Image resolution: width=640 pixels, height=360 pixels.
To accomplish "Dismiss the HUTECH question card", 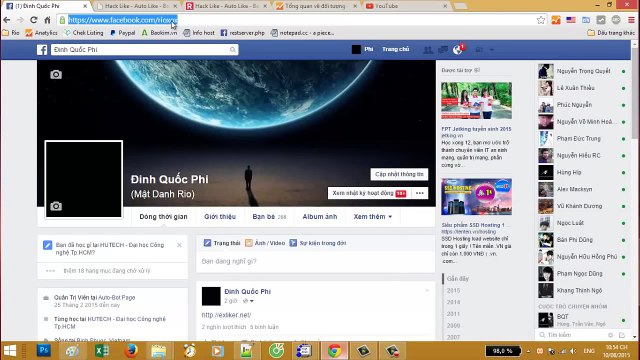I will (x=179, y=245).
